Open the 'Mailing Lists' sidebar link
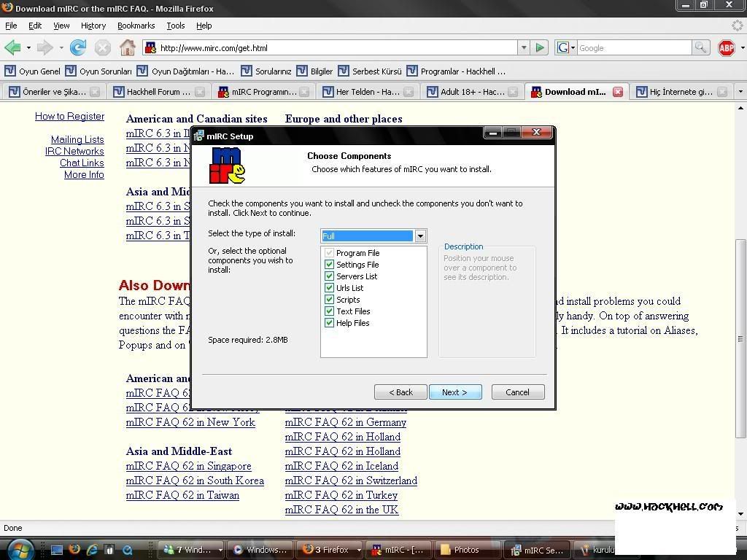 pos(77,139)
